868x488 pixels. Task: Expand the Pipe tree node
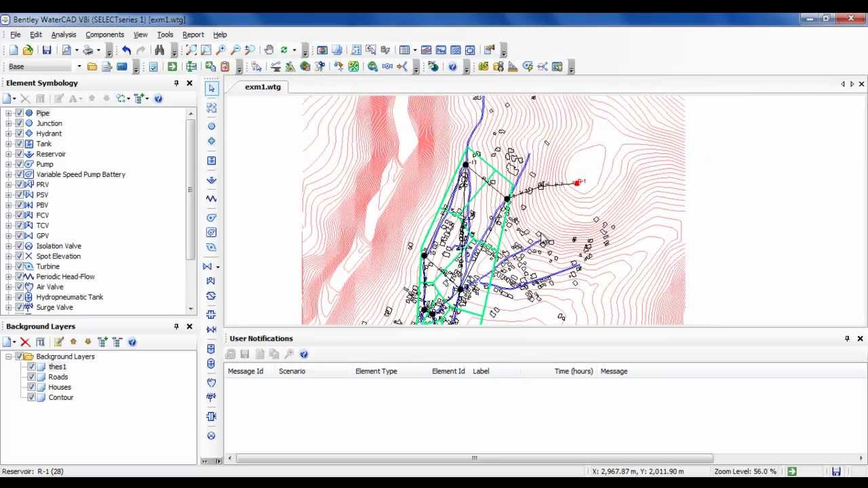[x=8, y=113]
